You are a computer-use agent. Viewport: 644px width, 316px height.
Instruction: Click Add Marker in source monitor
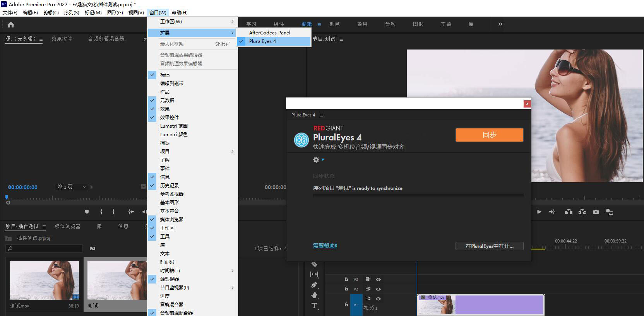pyautogui.click(x=87, y=212)
